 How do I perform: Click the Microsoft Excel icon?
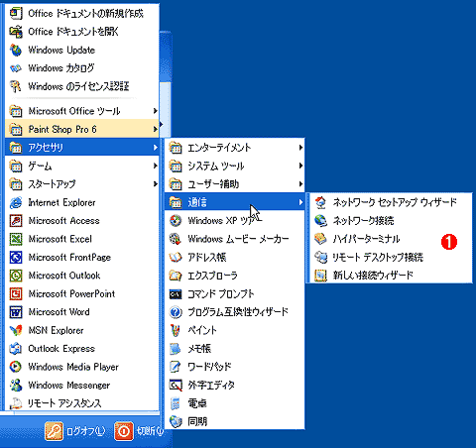16,239
